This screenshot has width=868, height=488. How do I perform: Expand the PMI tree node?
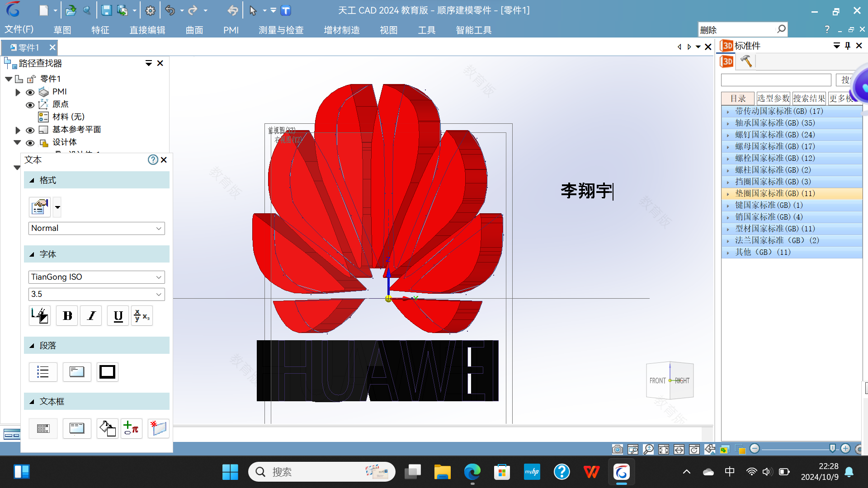click(18, 92)
